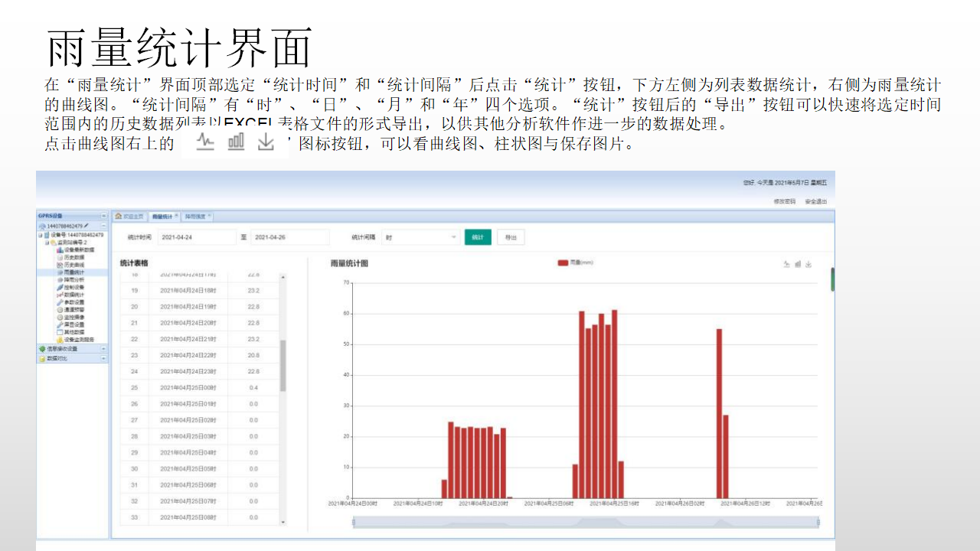Select 控制设备 in the sidebar
980x551 pixels.
(x=74, y=287)
